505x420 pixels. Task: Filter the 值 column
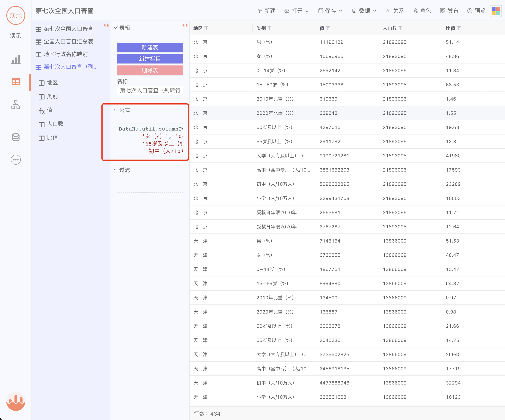[x=328, y=28]
